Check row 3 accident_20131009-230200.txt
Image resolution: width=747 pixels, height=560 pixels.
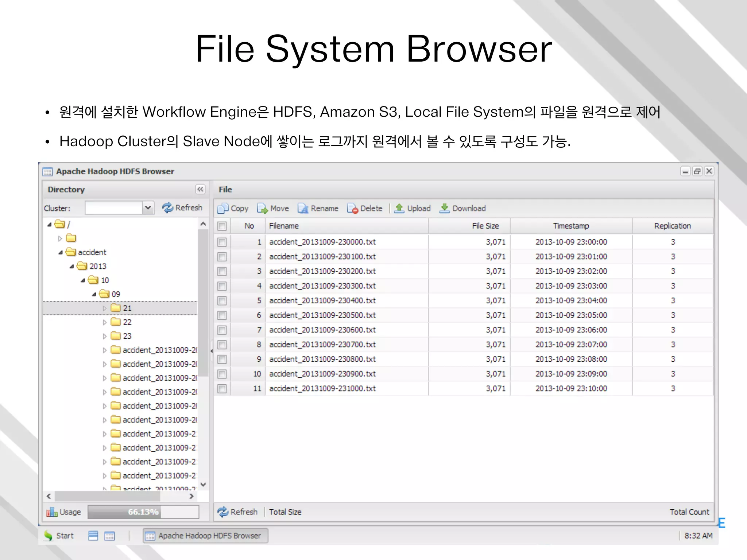click(222, 271)
